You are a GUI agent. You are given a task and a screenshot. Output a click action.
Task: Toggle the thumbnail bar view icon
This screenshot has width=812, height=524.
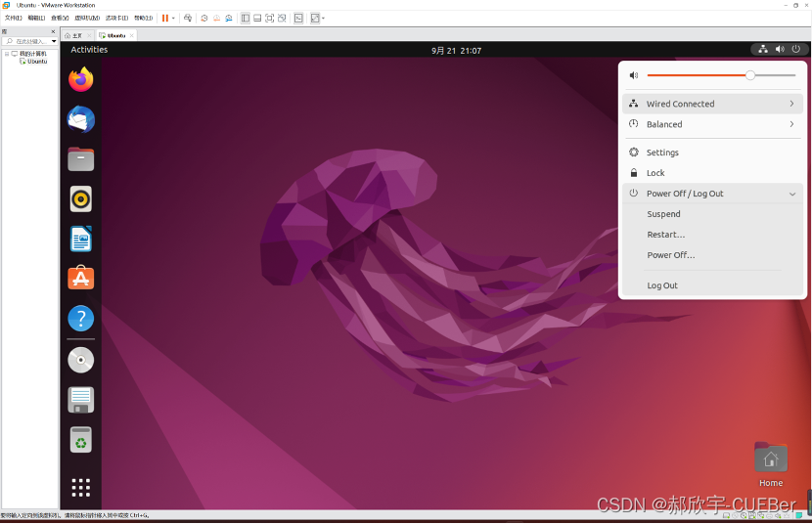click(257, 19)
